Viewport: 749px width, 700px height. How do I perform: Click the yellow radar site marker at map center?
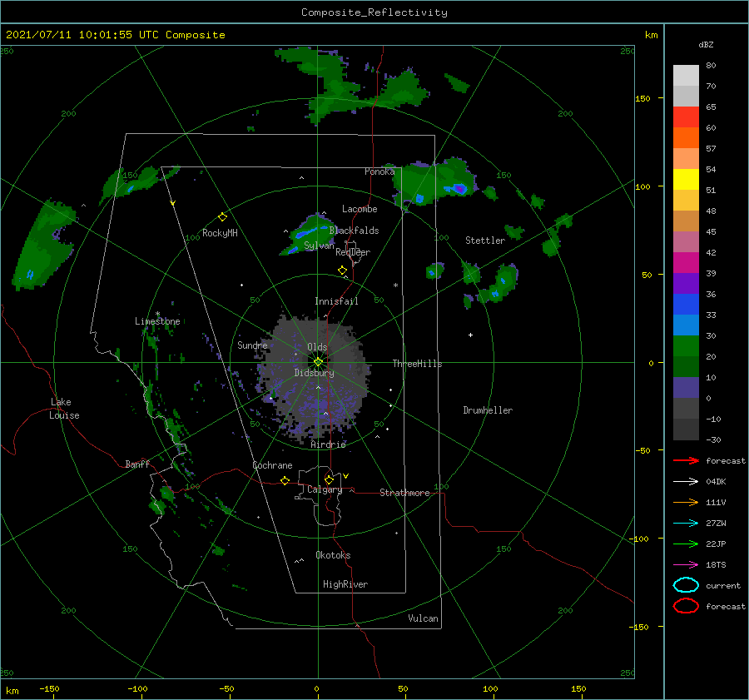[318, 362]
